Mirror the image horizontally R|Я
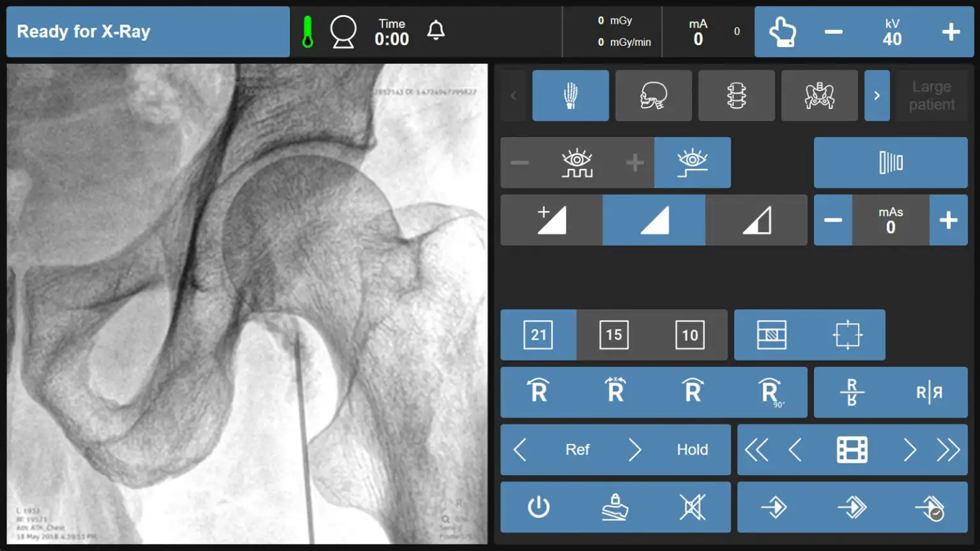 929,392
